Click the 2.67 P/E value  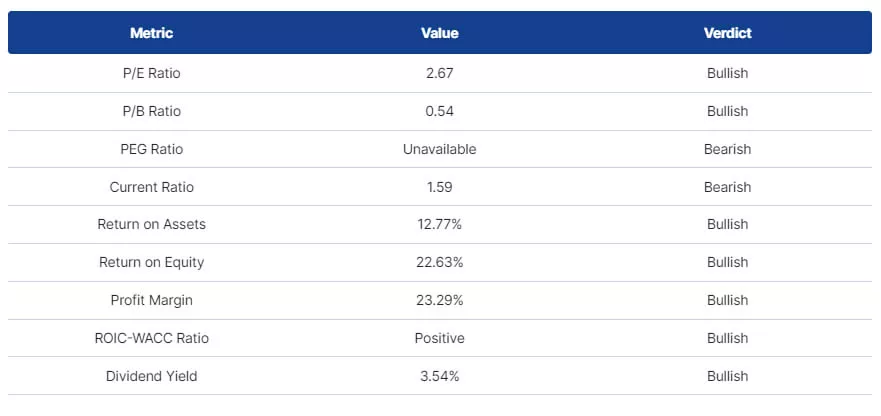click(x=440, y=73)
